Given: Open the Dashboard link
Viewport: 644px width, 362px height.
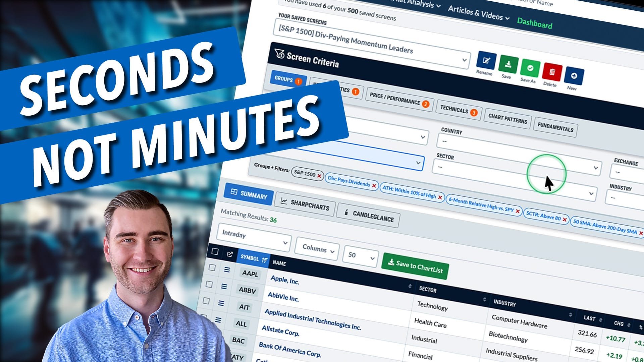Looking at the screenshot, I should point(534,23).
